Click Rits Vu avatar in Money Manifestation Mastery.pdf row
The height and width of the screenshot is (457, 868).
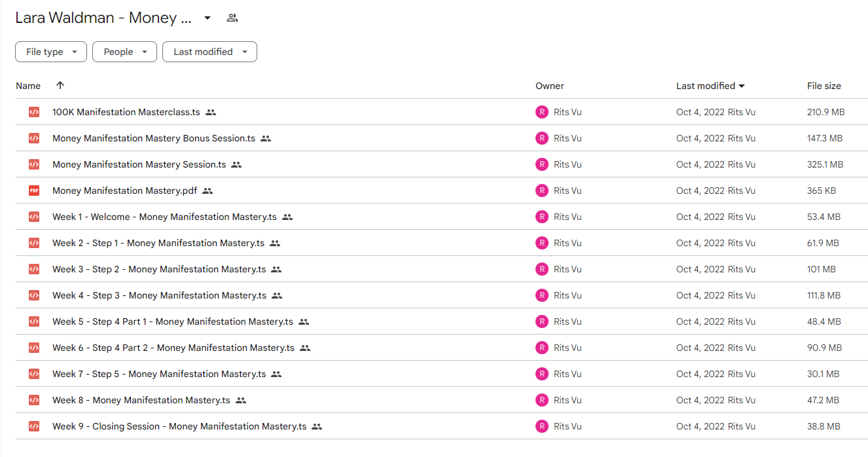click(542, 191)
